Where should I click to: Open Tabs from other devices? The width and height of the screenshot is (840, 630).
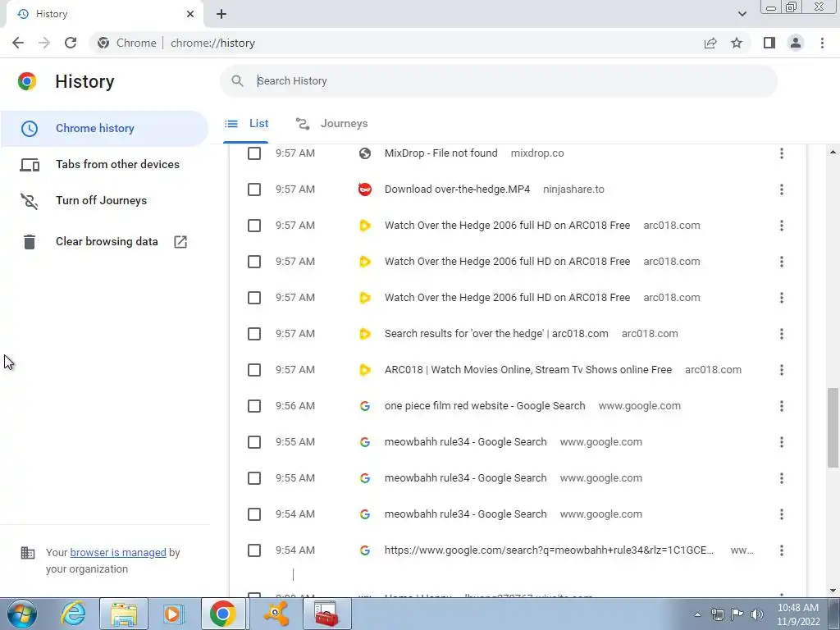(104, 164)
